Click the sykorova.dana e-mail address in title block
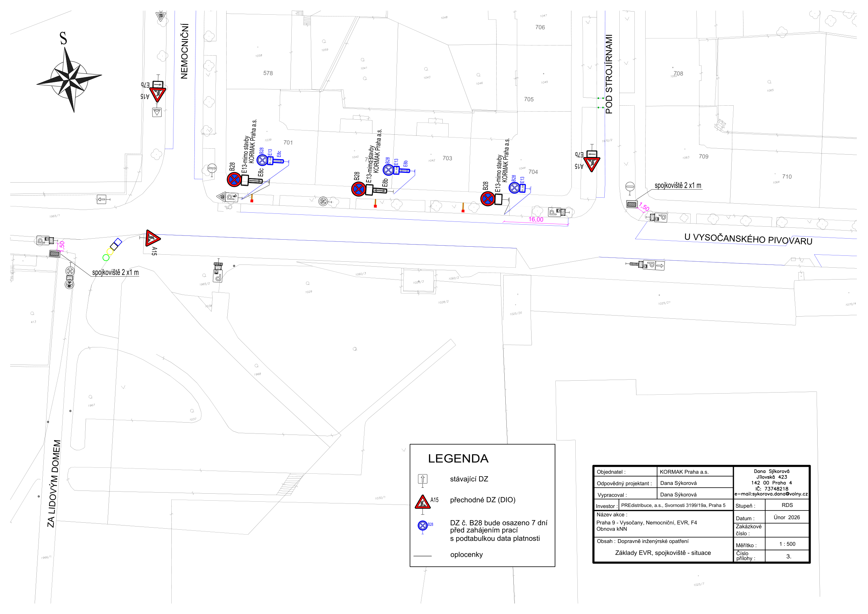The height and width of the screenshot is (614, 868). (x=771, y=494)
